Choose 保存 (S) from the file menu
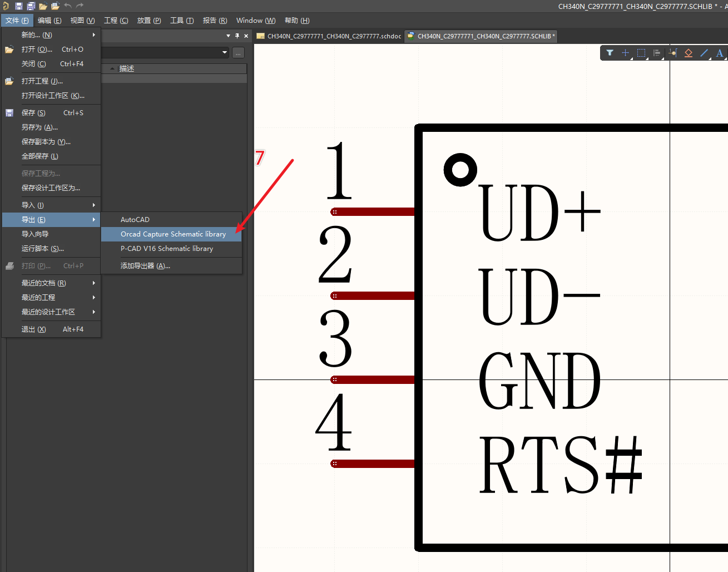 click(x=51, y=113)
